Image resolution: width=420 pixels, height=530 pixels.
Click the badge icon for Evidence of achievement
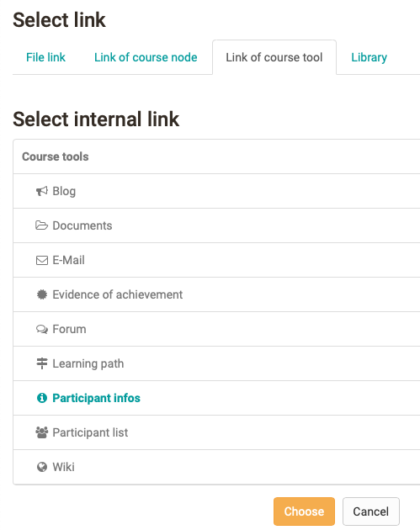42,294
